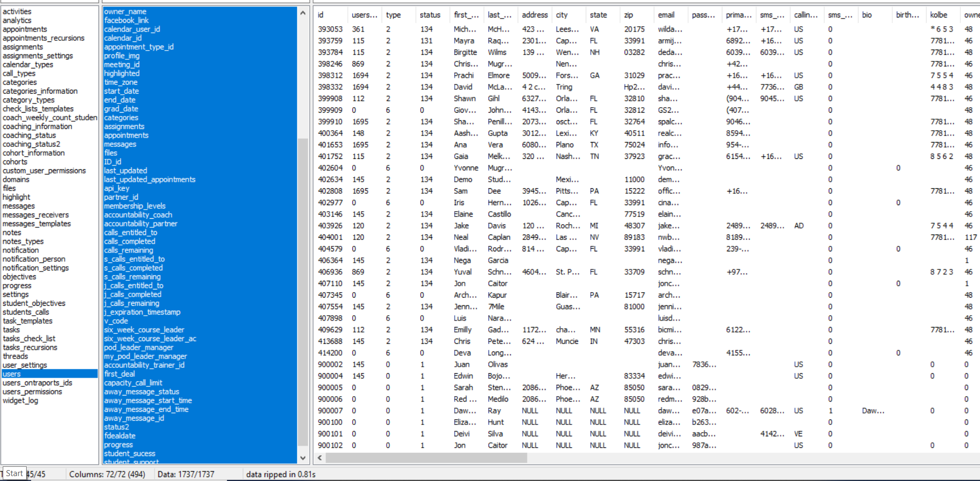980x481 pixels.
Task: Click the first name cell Birgitte
Action: click(x=465, y=52)
